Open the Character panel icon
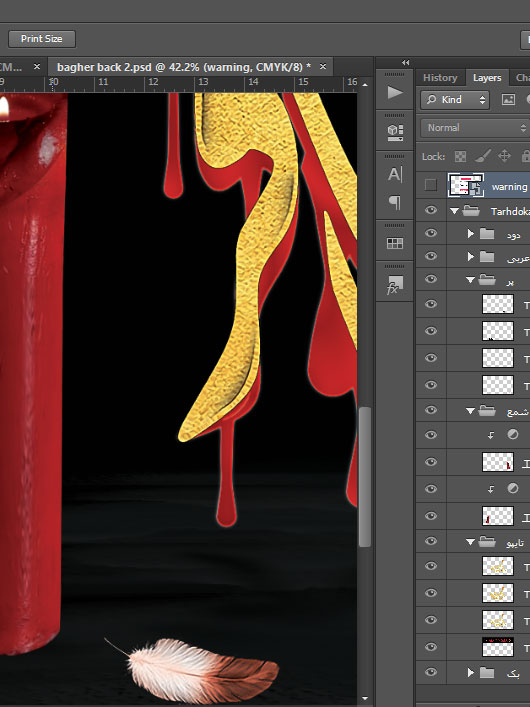This screenshot has height=707, width=530. pos(395,174)
